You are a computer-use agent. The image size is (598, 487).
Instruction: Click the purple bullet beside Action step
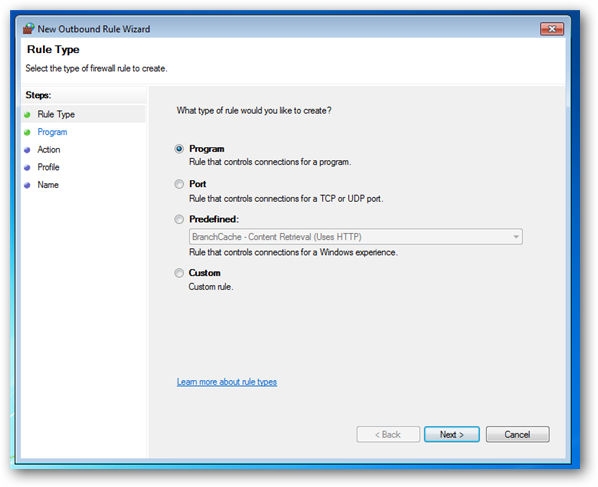[27, 150]
